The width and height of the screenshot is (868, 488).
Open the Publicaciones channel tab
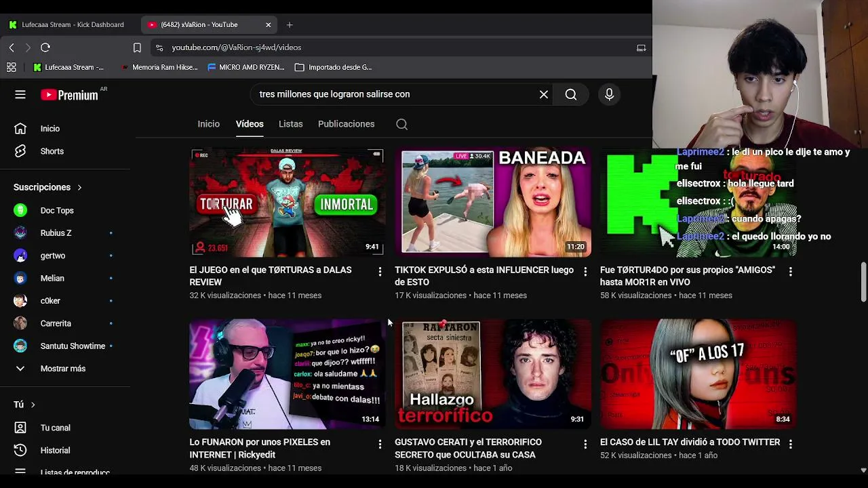point(346,124)
